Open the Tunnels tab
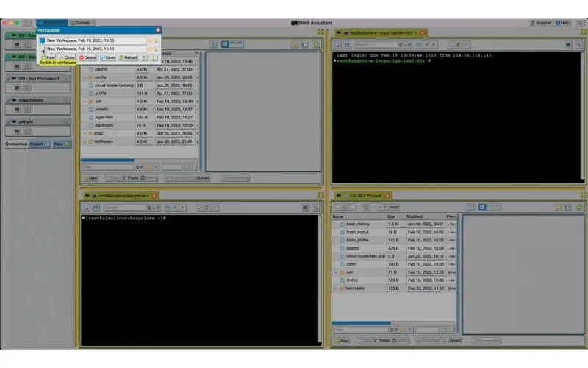 point(82,23)
